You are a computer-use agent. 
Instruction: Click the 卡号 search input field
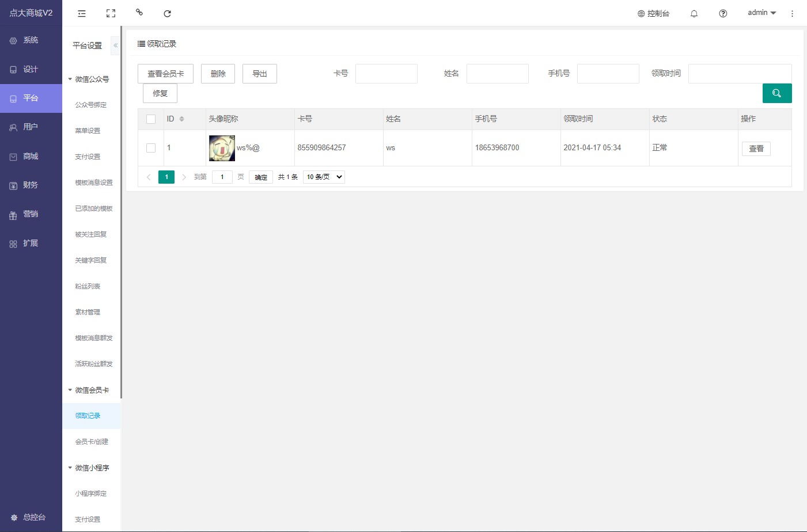[386, 74]
